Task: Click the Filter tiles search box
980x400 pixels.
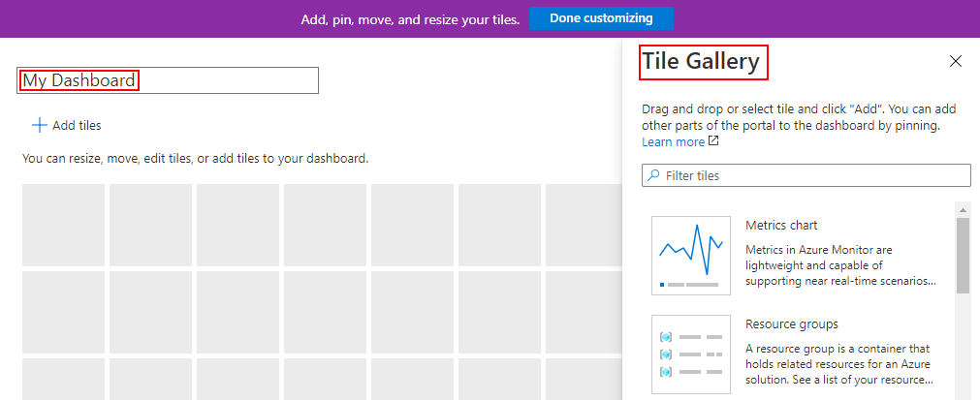Action: tap(806, 175)
